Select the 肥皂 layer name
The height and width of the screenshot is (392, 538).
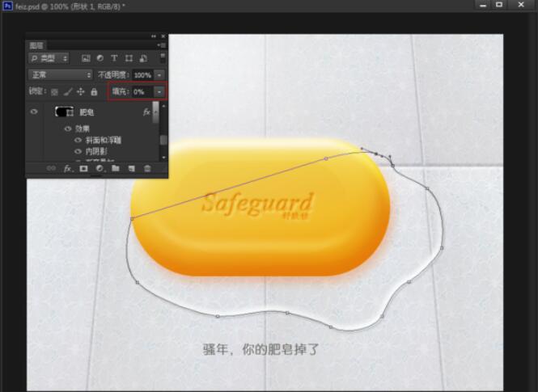[x=87, y=112]
